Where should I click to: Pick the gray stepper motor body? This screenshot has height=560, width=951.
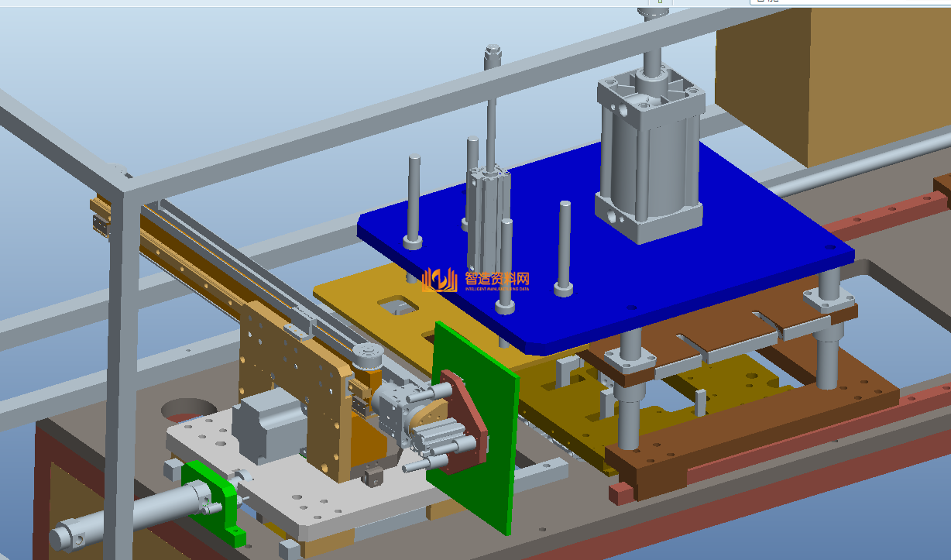tap(267, 430)
